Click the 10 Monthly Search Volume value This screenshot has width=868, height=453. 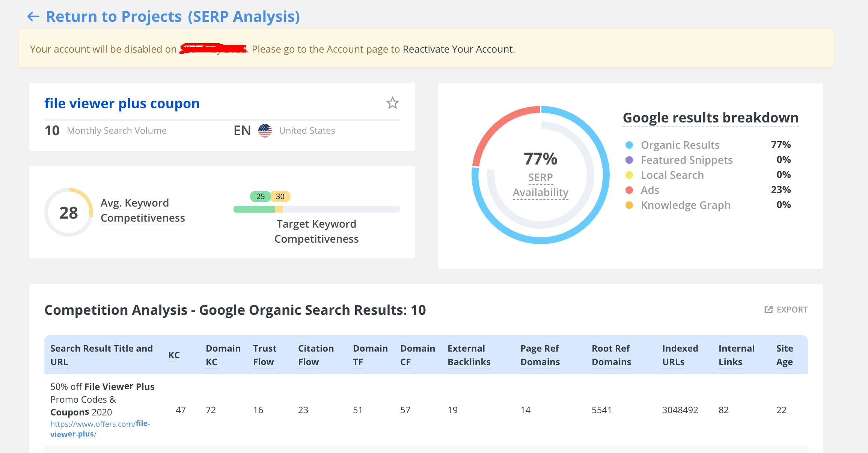coord(52,131)
